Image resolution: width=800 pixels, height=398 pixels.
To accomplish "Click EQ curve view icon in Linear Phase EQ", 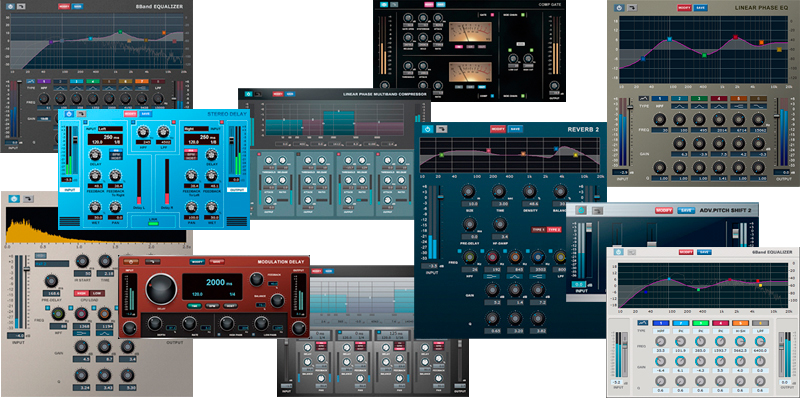I will pyautogui.click(x=644, y=98).
